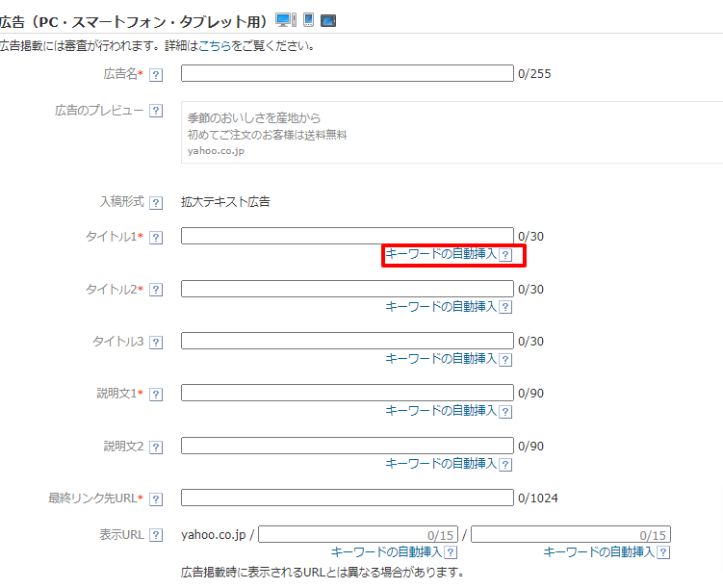Open help icon beside 表示URL label

[x=156, y=536]
